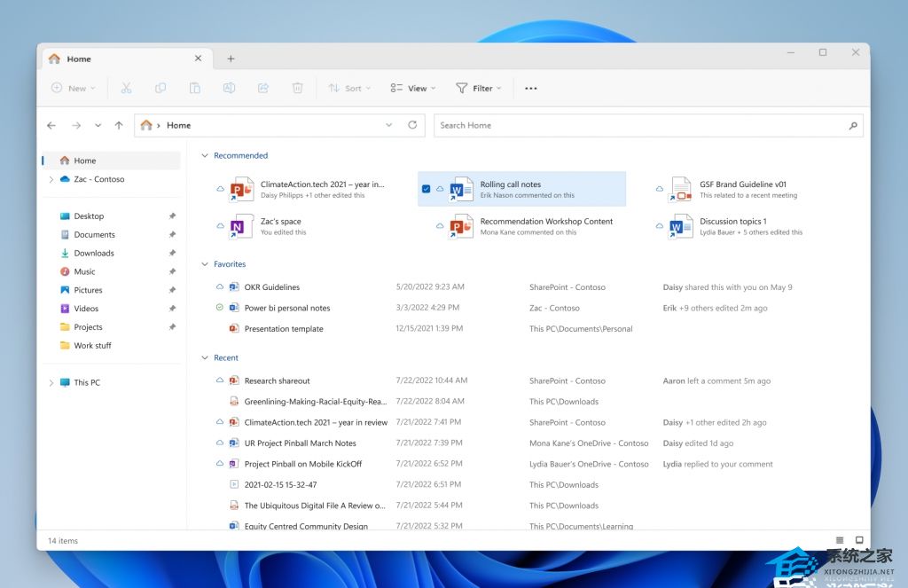The image size is (908, 588).
Task: Switch to details list view icon
Action: (840, 540)
